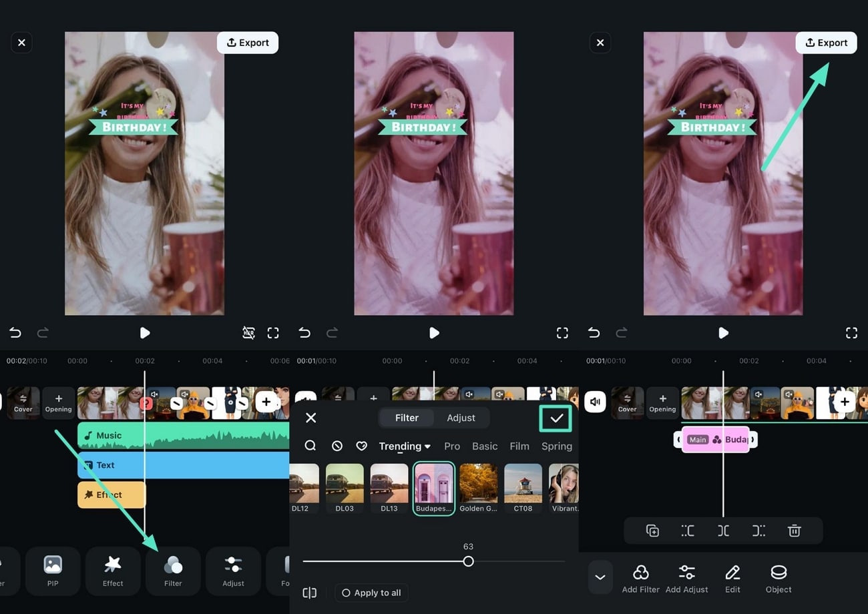Switch to the Adjust tab in filter panel

(461, 418)
